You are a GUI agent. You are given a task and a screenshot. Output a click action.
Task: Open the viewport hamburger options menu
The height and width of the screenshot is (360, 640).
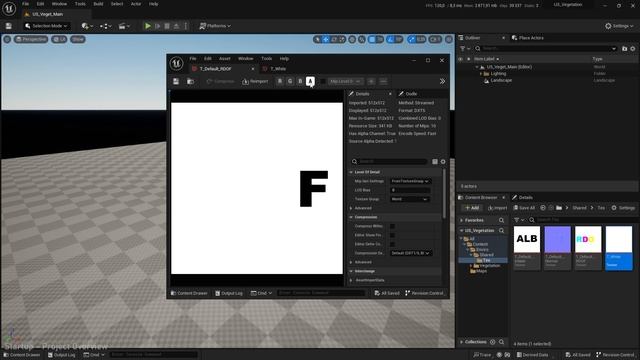[x=7, y=39]
